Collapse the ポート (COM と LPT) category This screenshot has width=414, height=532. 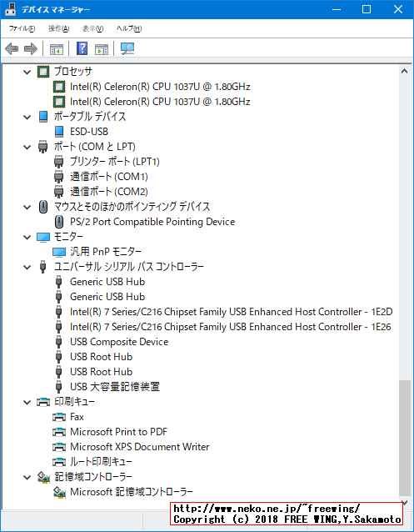tap(27, 148)
